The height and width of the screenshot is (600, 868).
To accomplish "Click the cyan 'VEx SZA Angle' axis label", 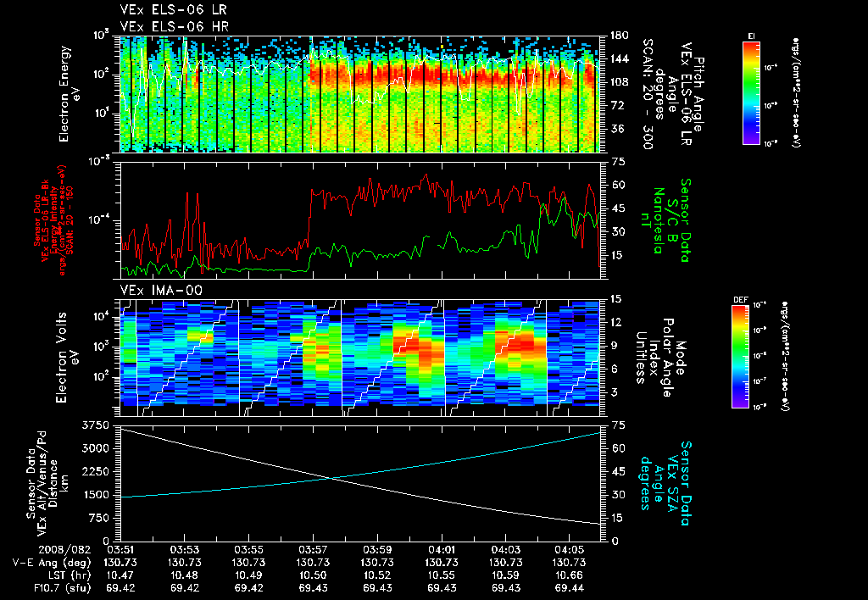I will pos(665,483).
